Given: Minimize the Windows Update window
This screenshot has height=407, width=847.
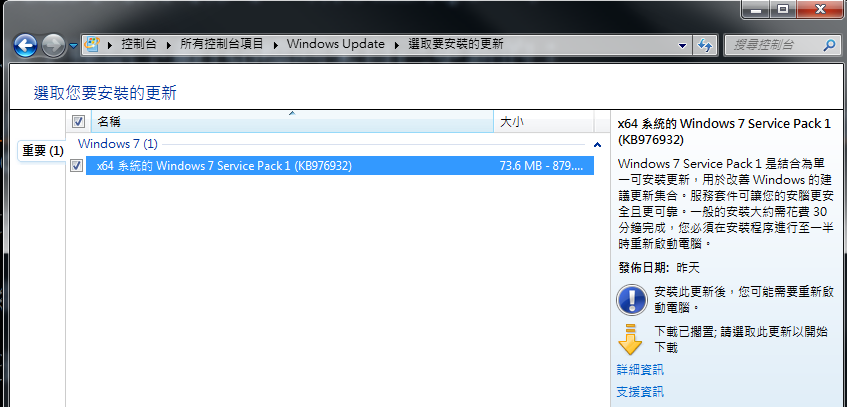Looking at the screenshot, I should tap(755, 9).
